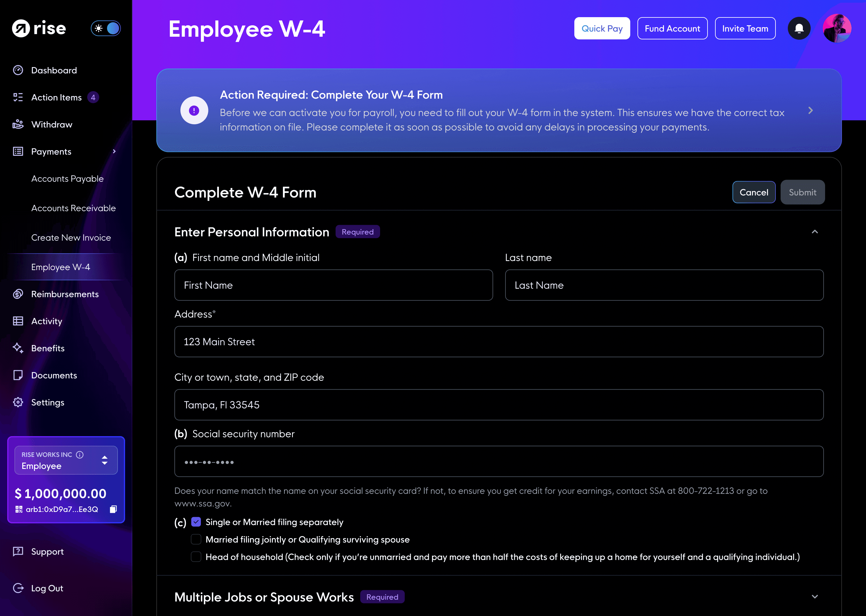The height and width of the screenshot is (616, 866).
Task: Click the Documents page icon
Action: pos(18,375)
